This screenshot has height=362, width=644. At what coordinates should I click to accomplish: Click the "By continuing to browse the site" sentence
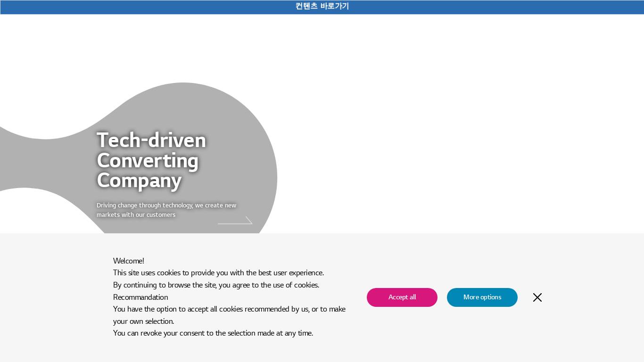(x=216, y=285)
